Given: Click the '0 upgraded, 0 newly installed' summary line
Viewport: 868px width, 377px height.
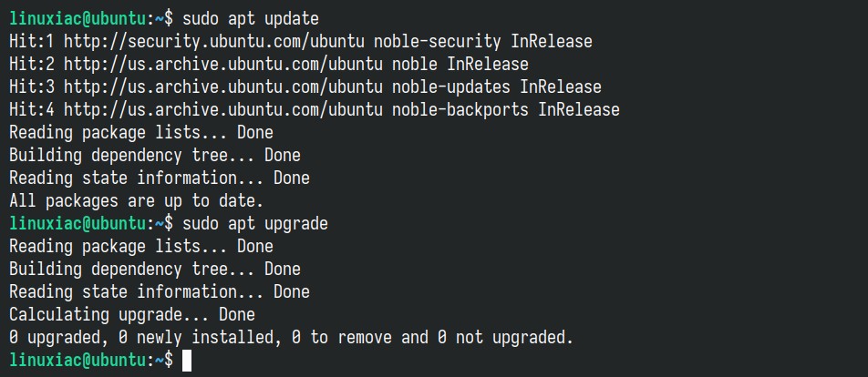Looking at the screenshot, I should [x=291, y=337].
